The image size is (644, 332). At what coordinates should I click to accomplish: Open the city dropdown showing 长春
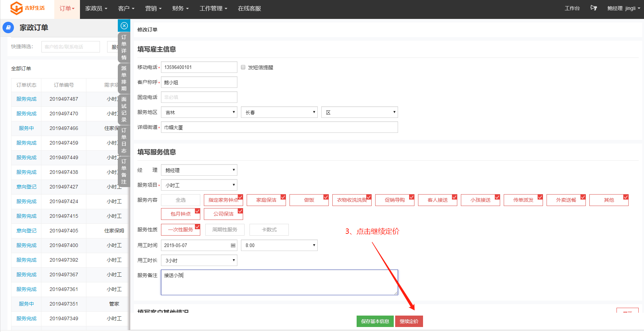pyautogui.click(x=279, y=112)
